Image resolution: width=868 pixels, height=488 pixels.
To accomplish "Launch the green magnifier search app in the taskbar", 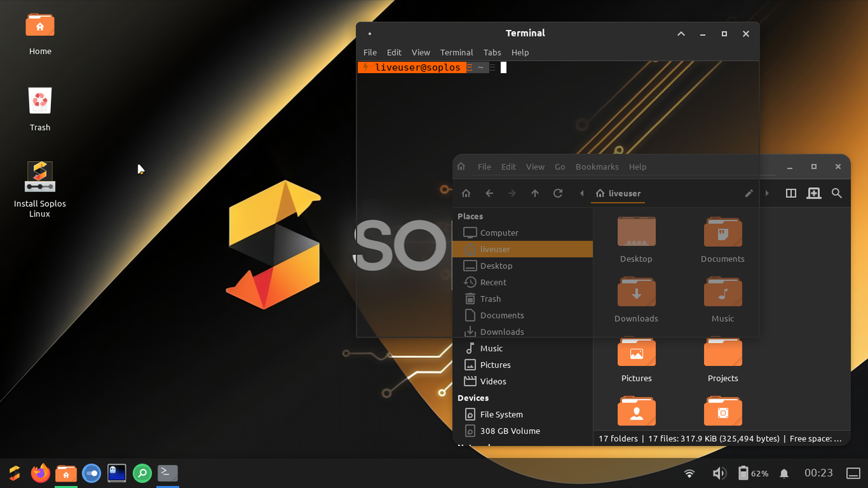I will tap(142, 473).
